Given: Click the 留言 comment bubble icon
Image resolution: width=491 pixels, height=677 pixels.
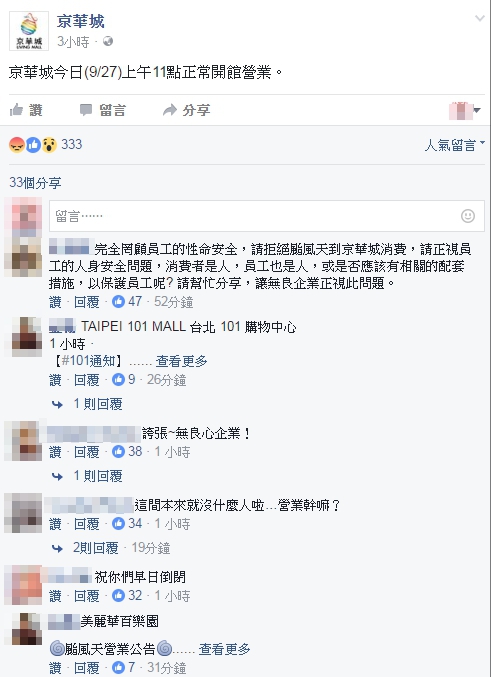Looking at the screenshot, I should point(86,110).
